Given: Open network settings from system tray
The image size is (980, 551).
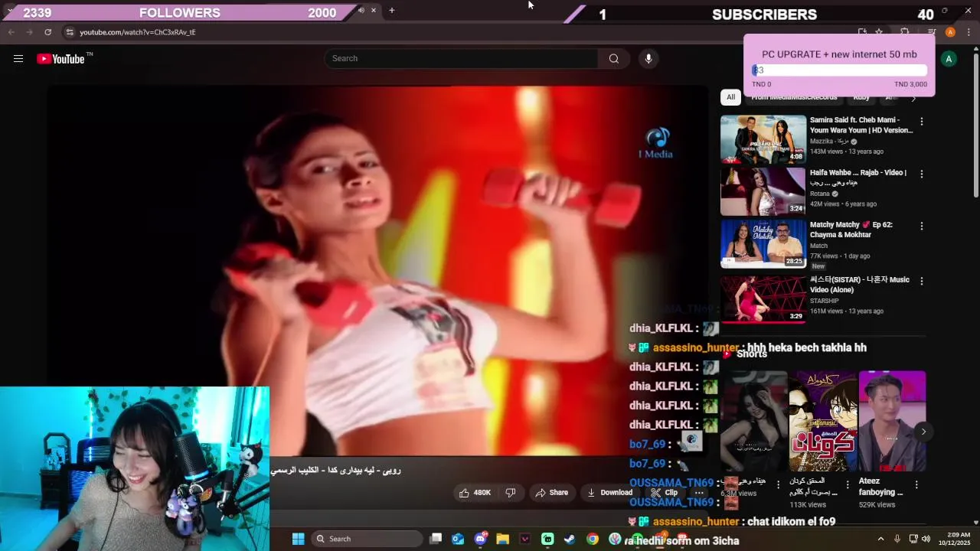Looking at the screenshot, I should coord(913,539).
